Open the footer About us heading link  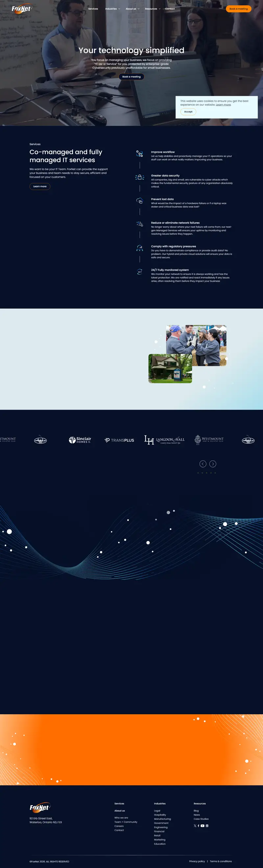[x=120, y=811]
